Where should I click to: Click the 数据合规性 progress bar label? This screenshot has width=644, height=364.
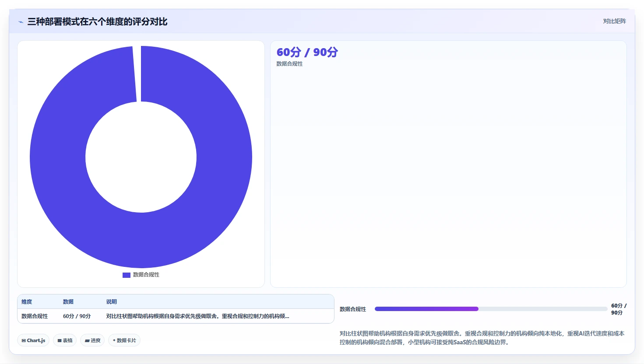pos(353,309)
